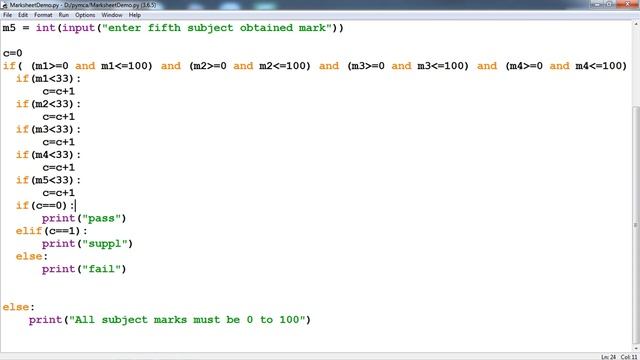The image size is (640, 360).
Task: Click the scrollbar up arrow
Action: tap(636, 24)
